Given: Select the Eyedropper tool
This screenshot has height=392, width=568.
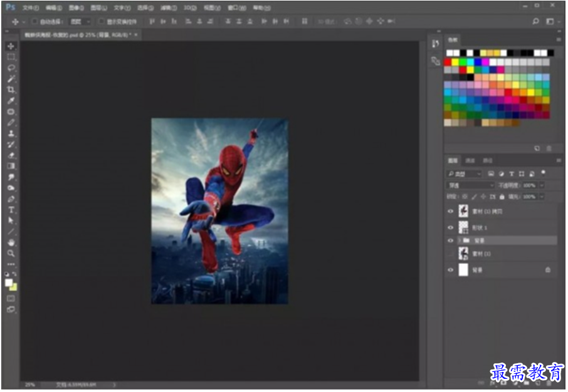Looking at the screenshot, I should coord(11,101).
